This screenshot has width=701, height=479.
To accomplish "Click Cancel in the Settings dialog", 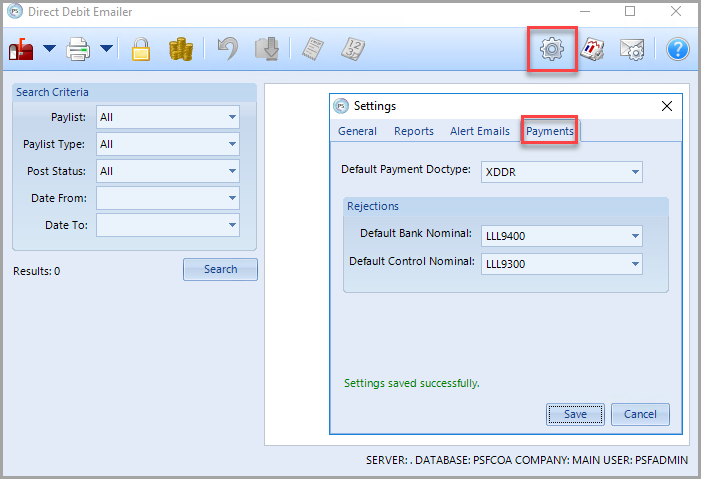I will tap(640, 414).
